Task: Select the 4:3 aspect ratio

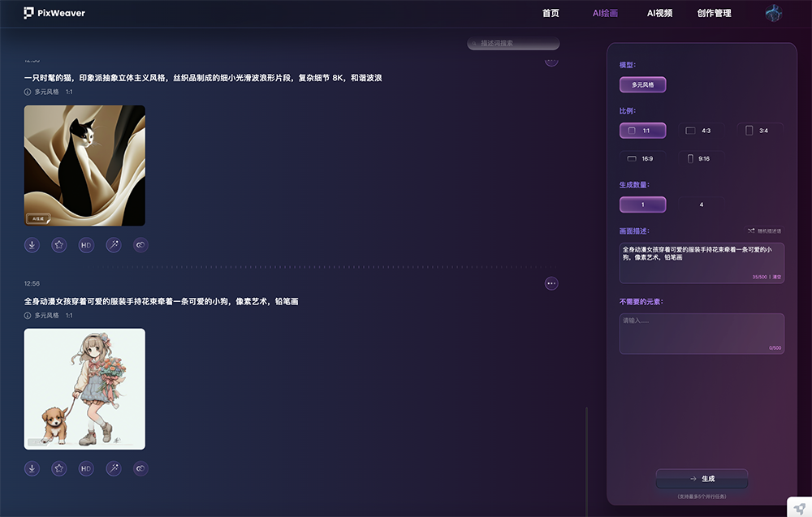Action: pyautogui.click(x=698, y=131)
